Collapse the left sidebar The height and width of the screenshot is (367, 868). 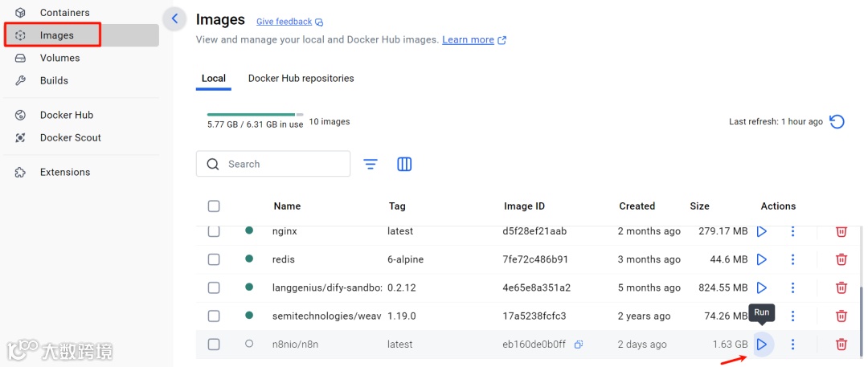174,19
